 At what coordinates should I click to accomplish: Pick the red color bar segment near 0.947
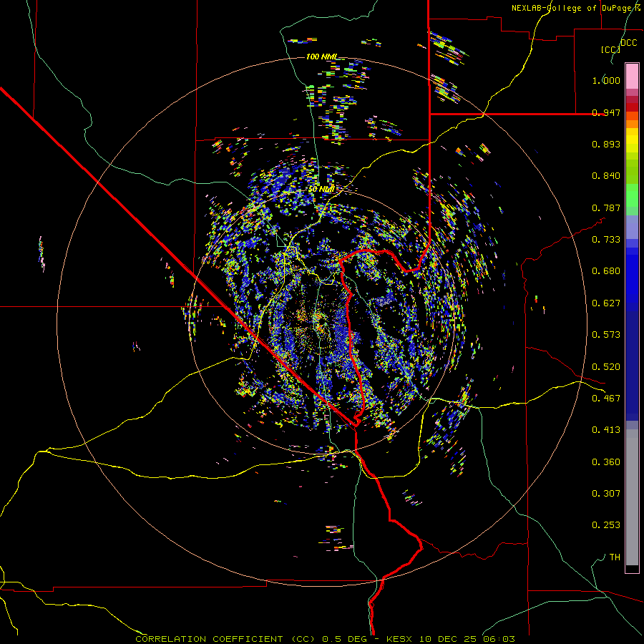[x=632, y=107]
